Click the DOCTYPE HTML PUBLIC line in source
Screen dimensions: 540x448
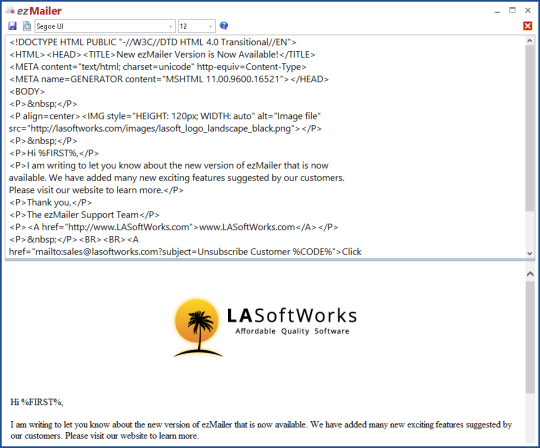pyautogui.click(x=153, y=42)
